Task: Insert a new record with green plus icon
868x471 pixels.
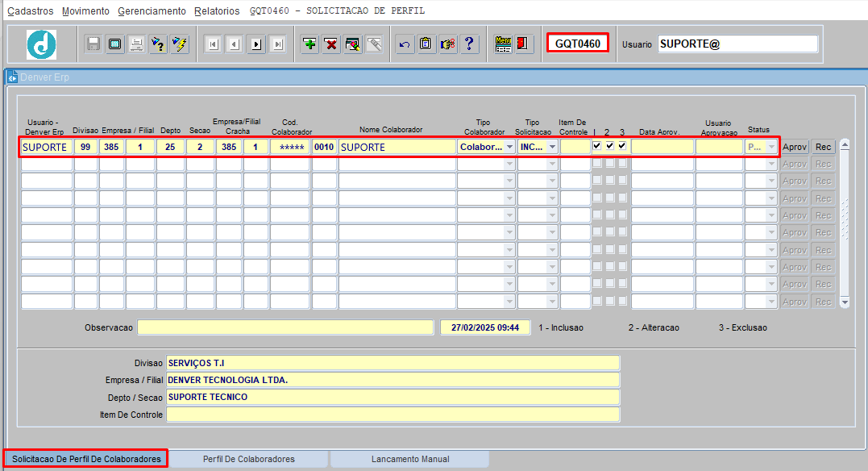Action: (309, 44)
